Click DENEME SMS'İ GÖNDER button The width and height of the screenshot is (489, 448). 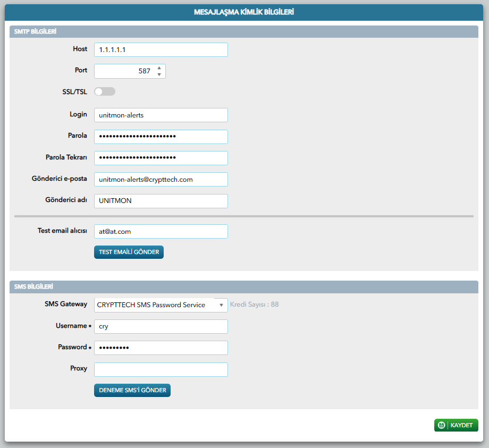[132, 390]
